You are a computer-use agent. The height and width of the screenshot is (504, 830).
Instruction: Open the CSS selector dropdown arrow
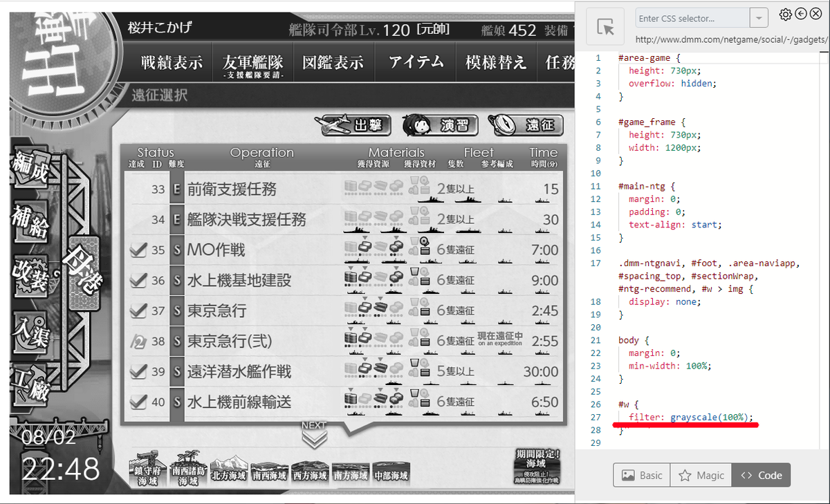click(759, 18)
